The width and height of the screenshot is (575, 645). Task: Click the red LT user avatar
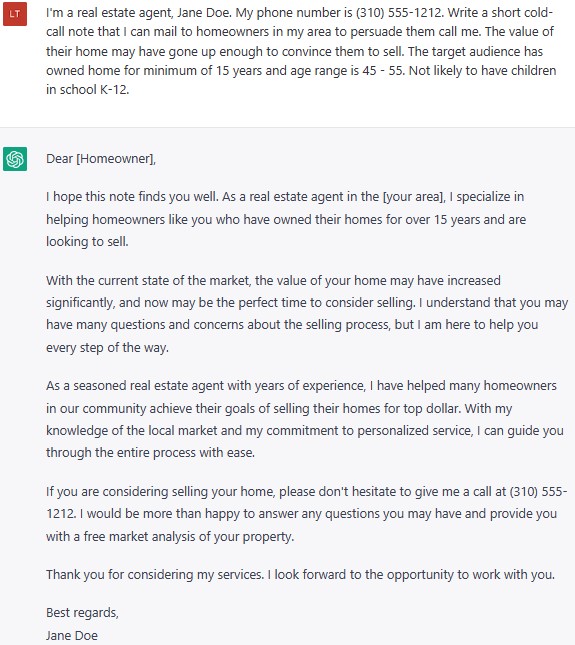pos(15,14)
